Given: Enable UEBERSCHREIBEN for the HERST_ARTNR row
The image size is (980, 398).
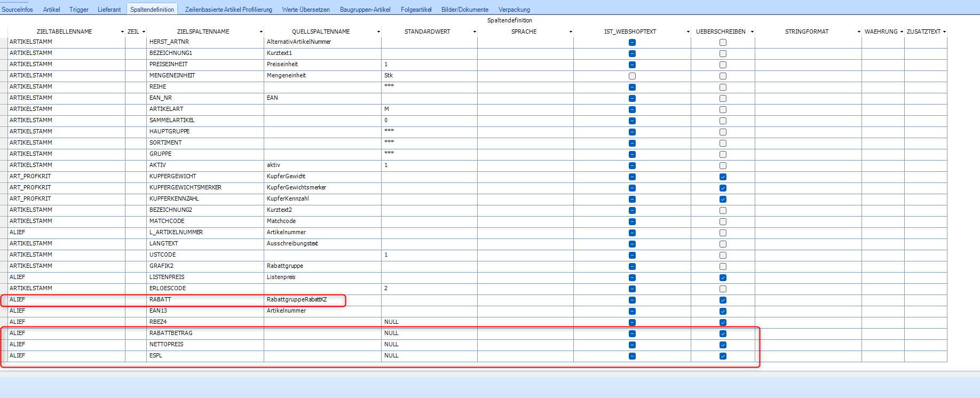Looking at the screenshot, I should click(723, 42).
